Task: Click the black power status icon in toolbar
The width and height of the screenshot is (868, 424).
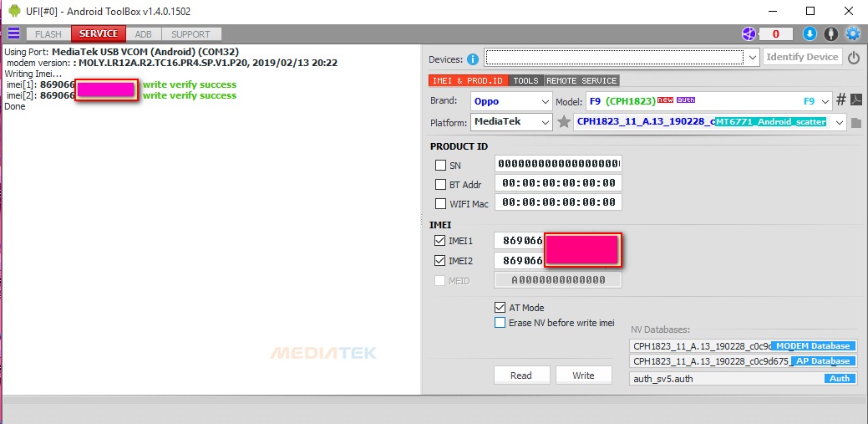Action: pyautogui.click(x=831, y=34)
